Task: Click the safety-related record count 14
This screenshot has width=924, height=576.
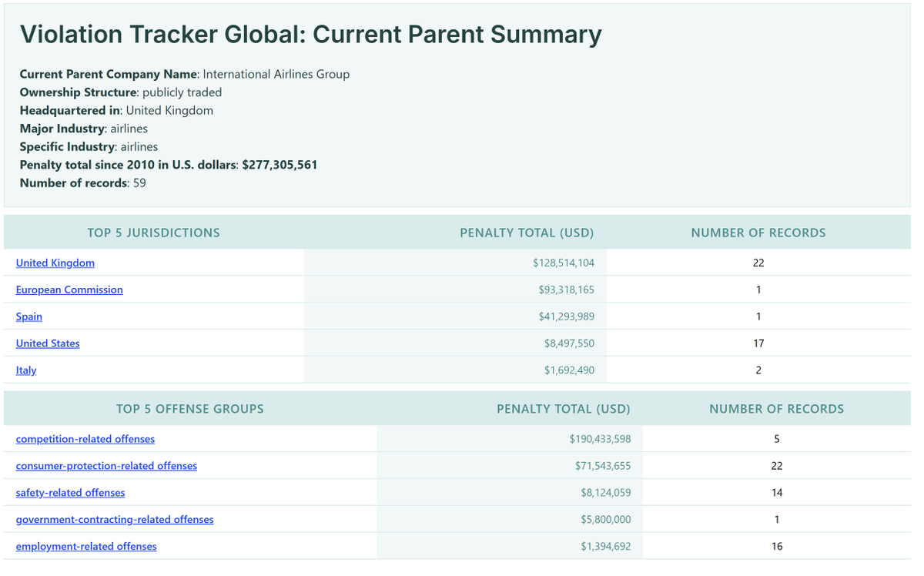Action: (777, 493)
